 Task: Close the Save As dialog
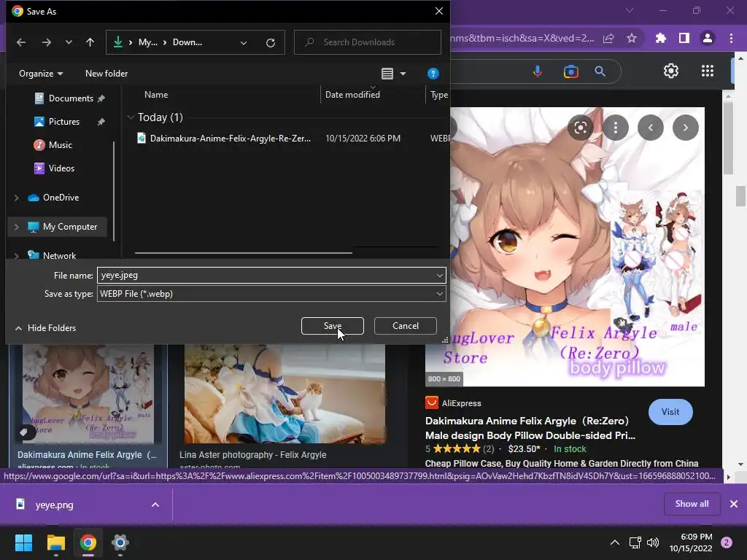(439, 11)
